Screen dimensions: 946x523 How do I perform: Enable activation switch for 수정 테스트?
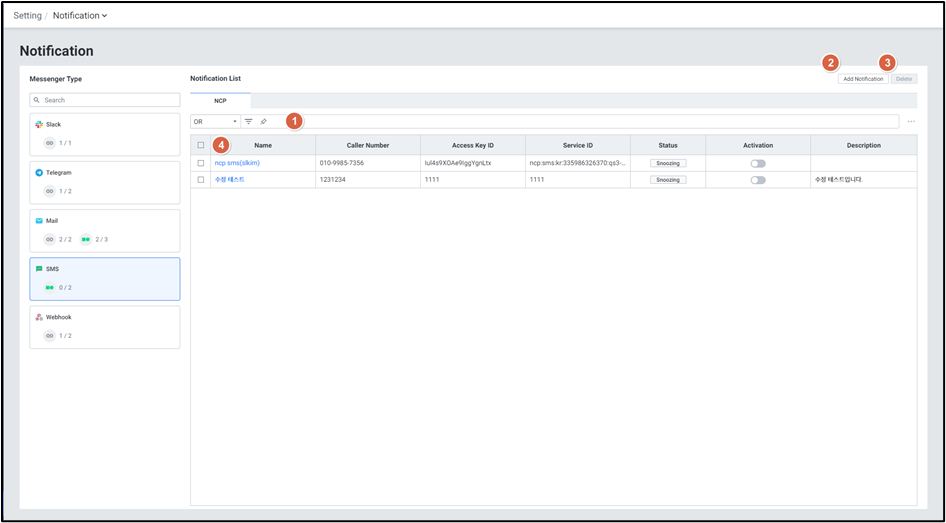[758, 180]
